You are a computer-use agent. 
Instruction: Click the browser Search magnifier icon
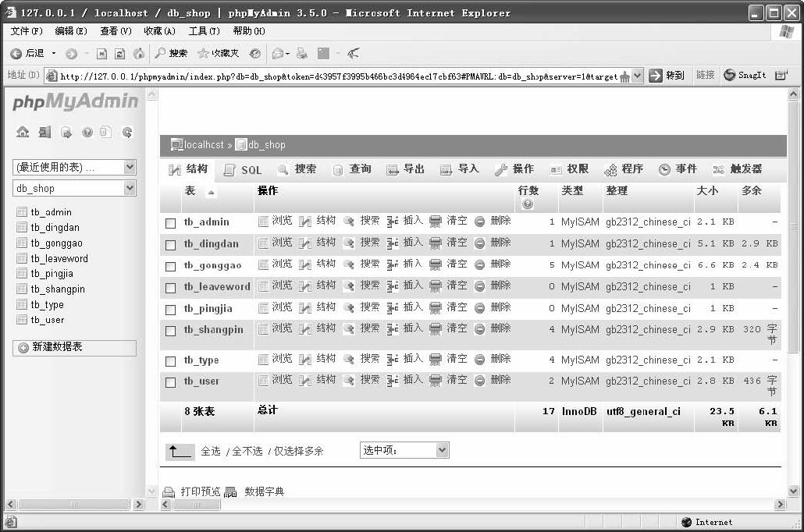click(x=161, y=53)
